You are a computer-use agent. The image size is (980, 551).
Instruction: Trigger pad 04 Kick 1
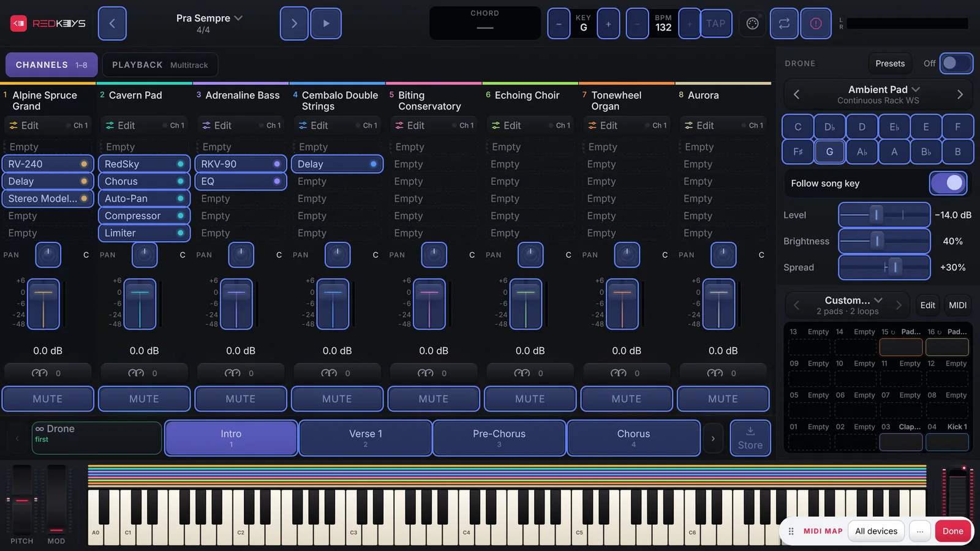coord(947,442)
